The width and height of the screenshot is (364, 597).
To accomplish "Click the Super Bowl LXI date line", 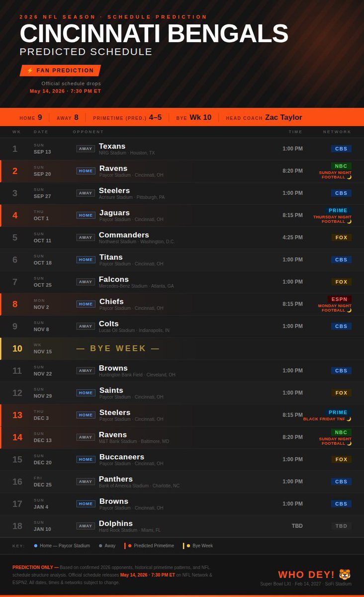I will click(x=306, y=584).
